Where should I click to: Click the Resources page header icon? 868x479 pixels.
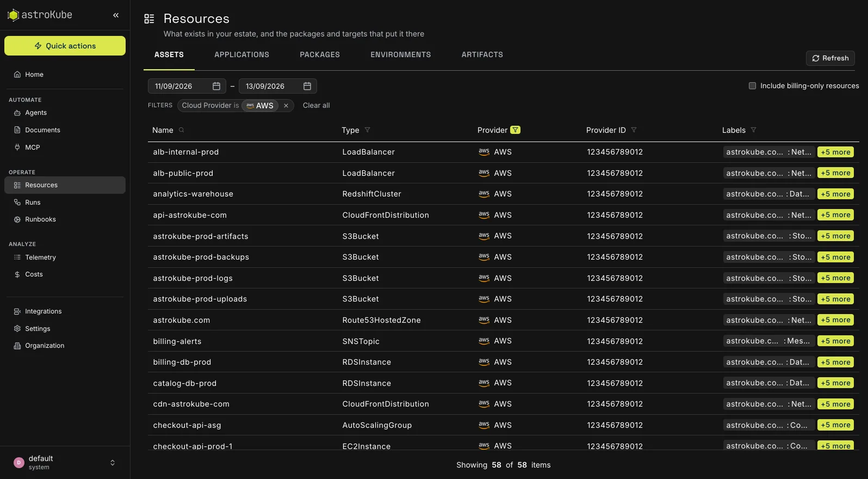[149, 19]
